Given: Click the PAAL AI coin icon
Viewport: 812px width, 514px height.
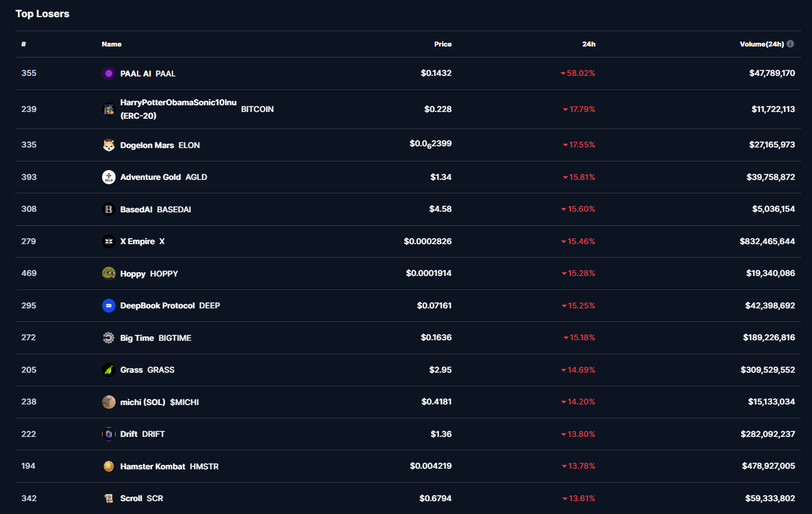Looking at the screenshot, I should pyautogui.click(x=109, y=73).
